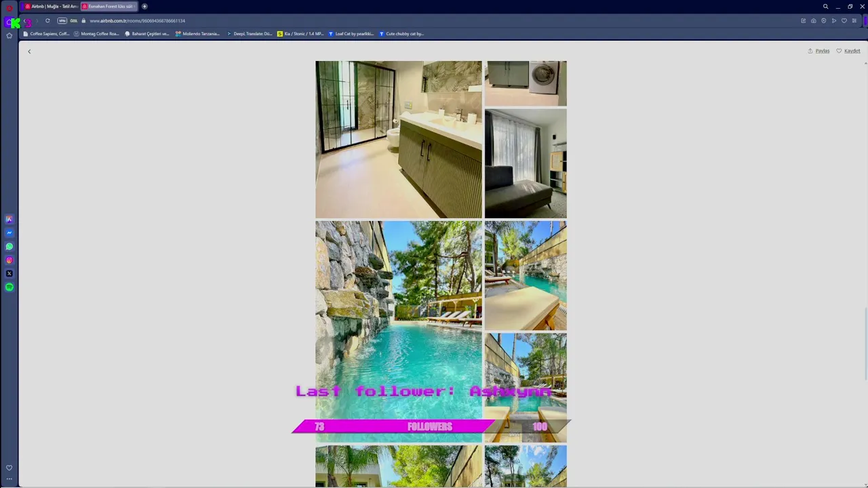
Task: Open the large pool with rock wall photo
Action: tap(399, 331)
